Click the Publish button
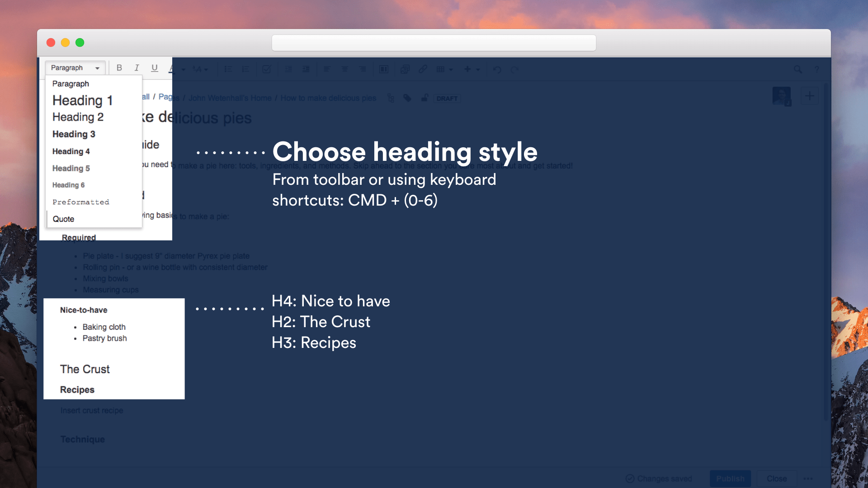 click(x=730, y=479)
